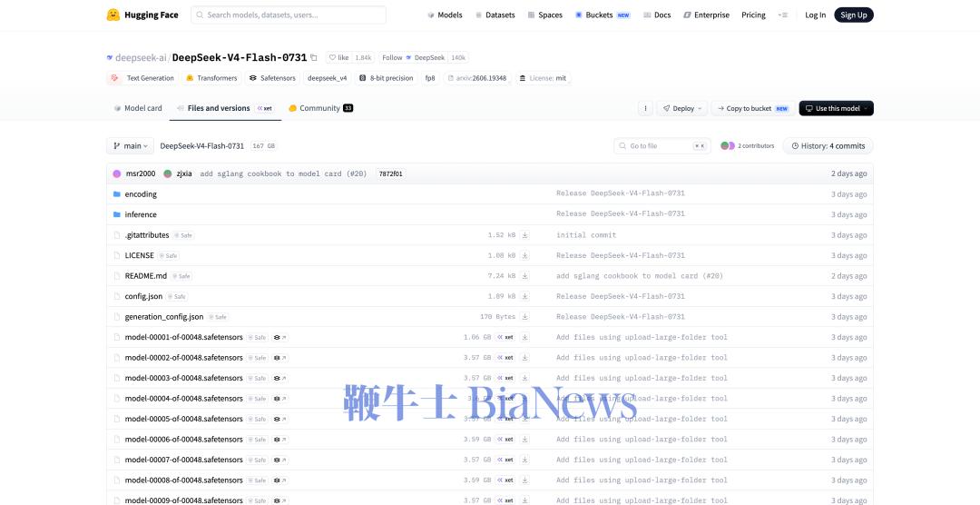Click the Transformers tag
This screenshot has width=980, height=505.
click(x=211, y=78)
